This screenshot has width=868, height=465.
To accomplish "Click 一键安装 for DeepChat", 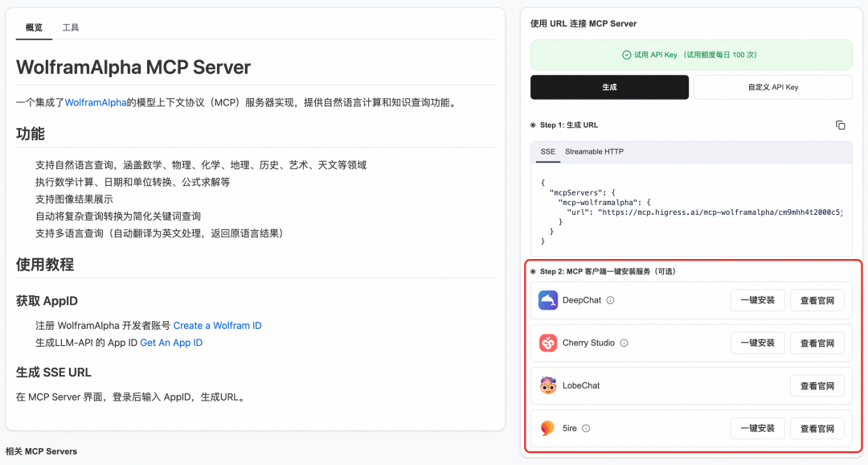I will (x=756, y=300).
